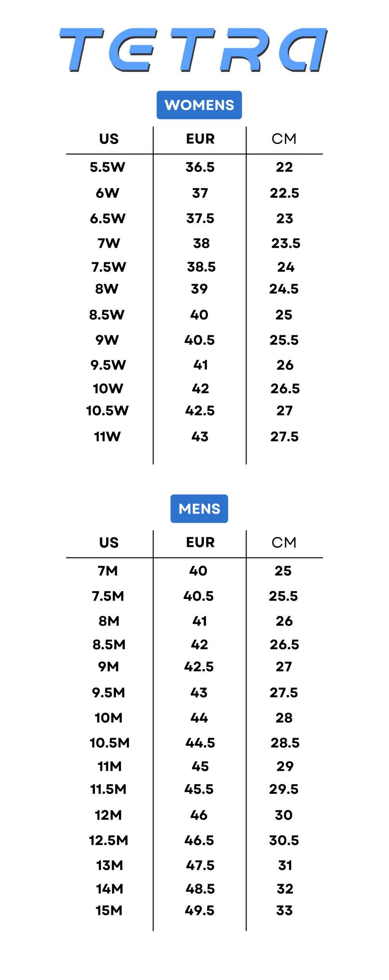
Task: Click EUR value 49.5
Action: point(200,910)
